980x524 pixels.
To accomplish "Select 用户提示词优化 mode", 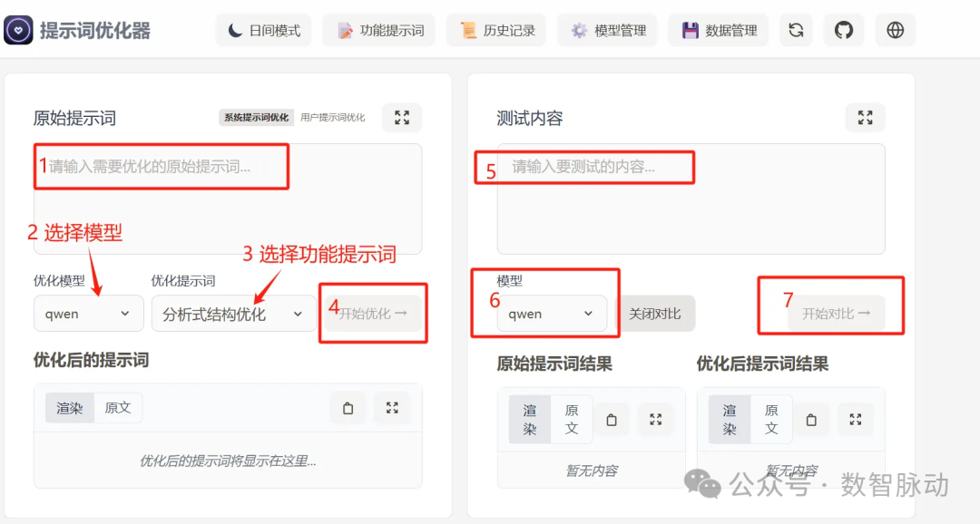I will (x=332, y=118).
